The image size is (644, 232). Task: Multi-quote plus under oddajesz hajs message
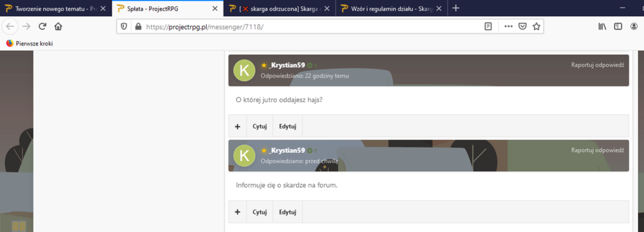point(238,126)
